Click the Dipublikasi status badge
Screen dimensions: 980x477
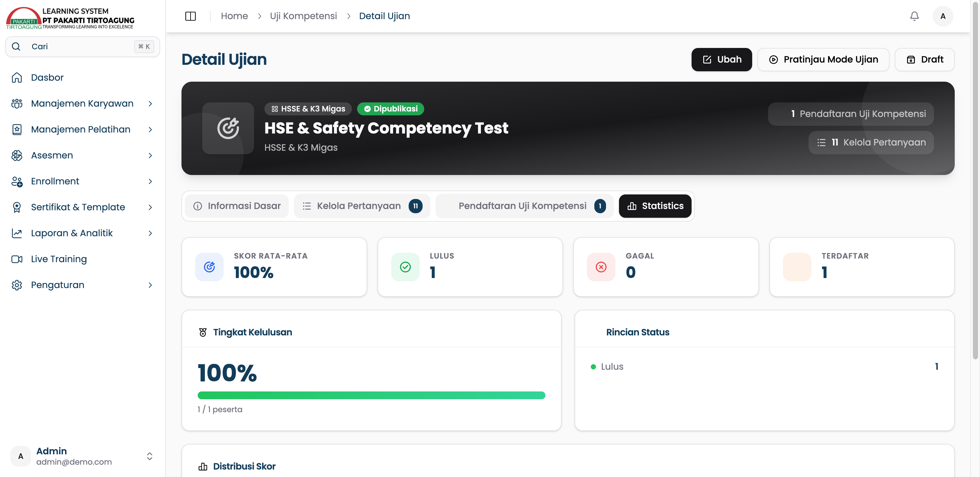tap(390, 109)
